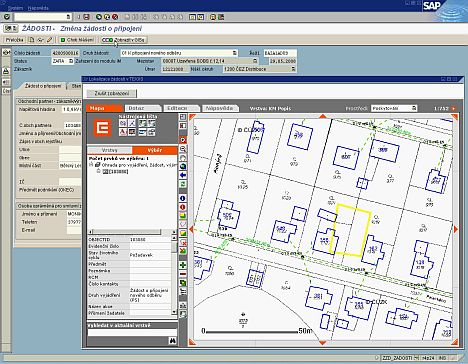Click the ČEZ orange logo
The image size is (468, 364).
click(x=102, y=128)
